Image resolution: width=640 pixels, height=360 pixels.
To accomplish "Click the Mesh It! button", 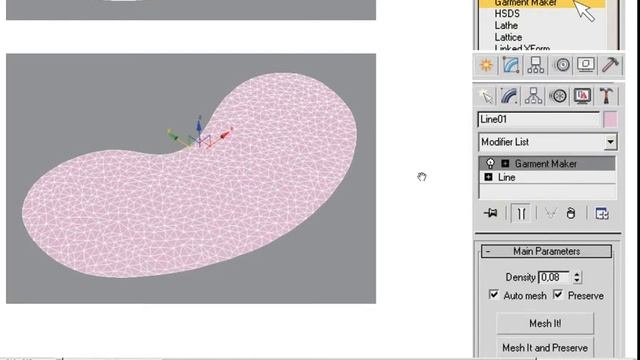I will coord(545,323).
